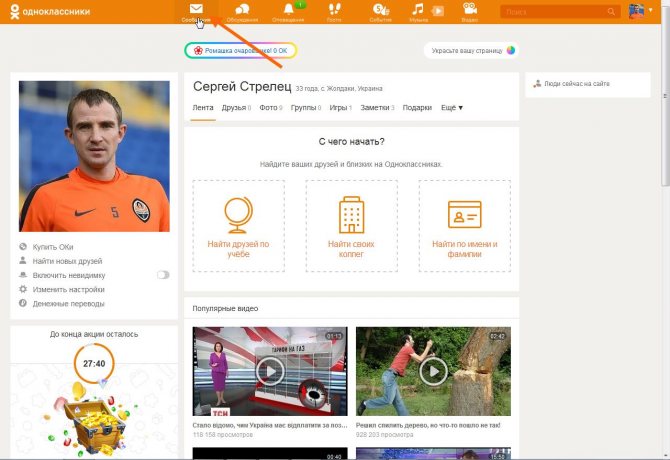Image resolution: width=670 pixels, height=460 pixels.
Task: Switch to the Игры tab
Action: point(341,108)
